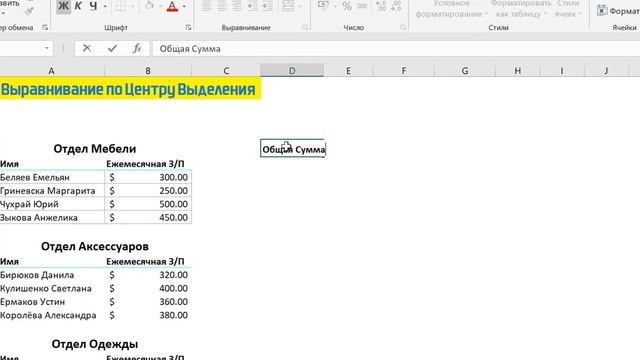Select the 'Королёва Александра' cell
Image resolution: width=640 pixels, height=360 pixels.
[x=52, y=315]
